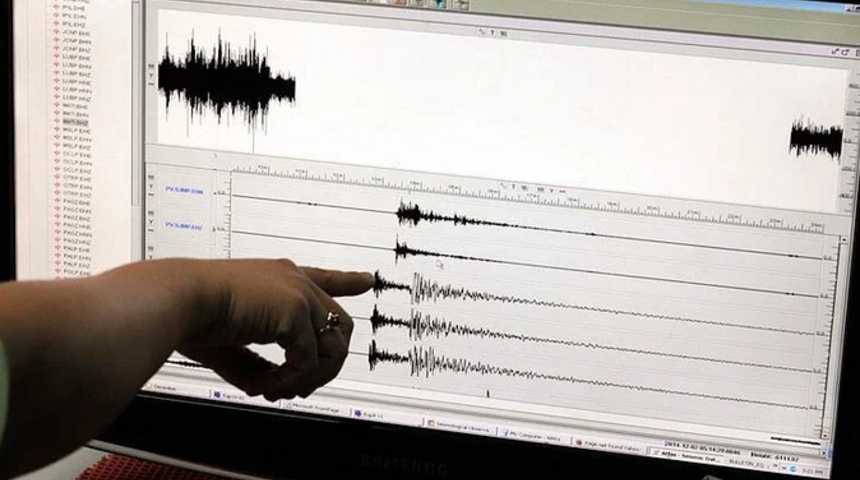Click first icon above the lower time ruler
860x480 pixels.
(500, 186)
